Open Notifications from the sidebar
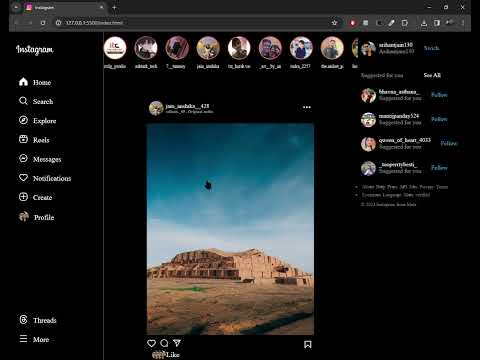The image size is (480, 360). 45,178
